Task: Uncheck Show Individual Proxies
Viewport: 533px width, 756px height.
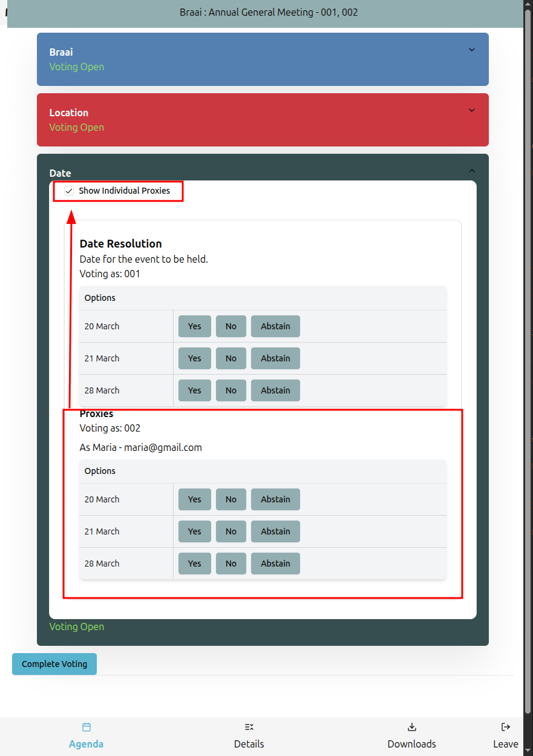Action: 68,191
